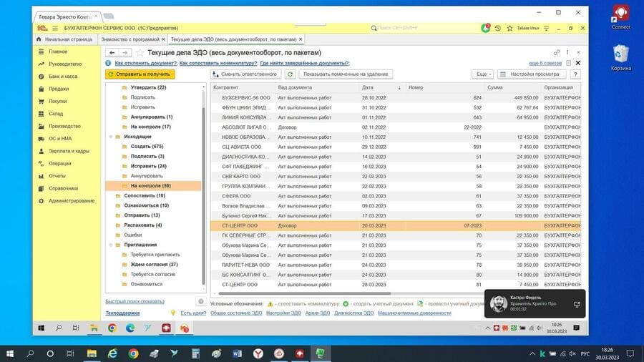Click the table's horizontal scrollbar
Viewport: 644px width, 362px height.
click(x=304, y=293)
